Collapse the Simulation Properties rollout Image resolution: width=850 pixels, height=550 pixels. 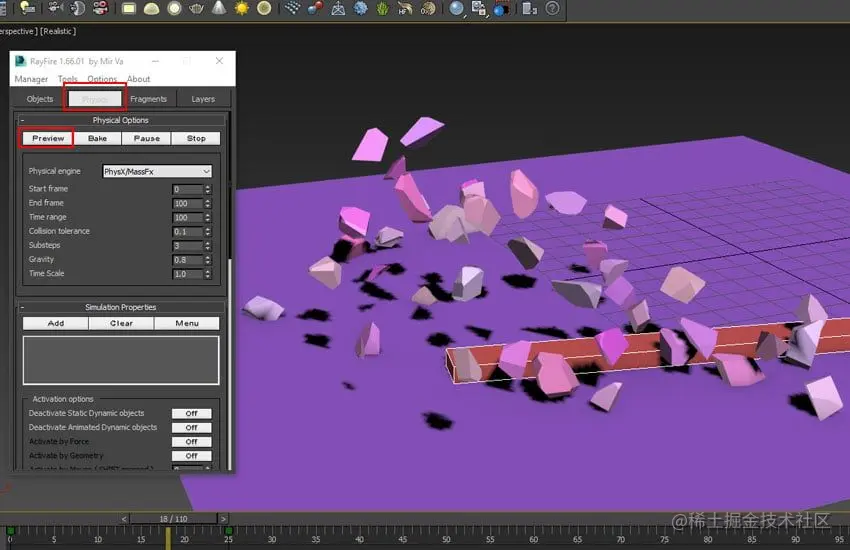coord(120,307)
